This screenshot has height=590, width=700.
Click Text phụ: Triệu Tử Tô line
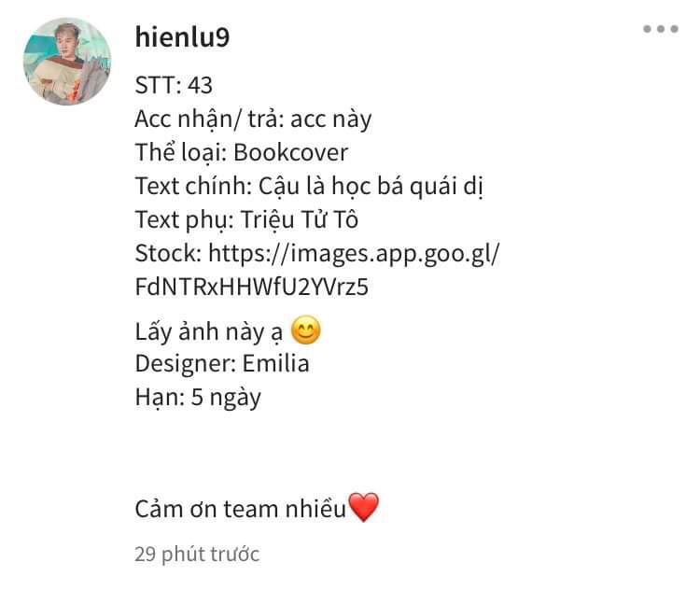[246, 219]
